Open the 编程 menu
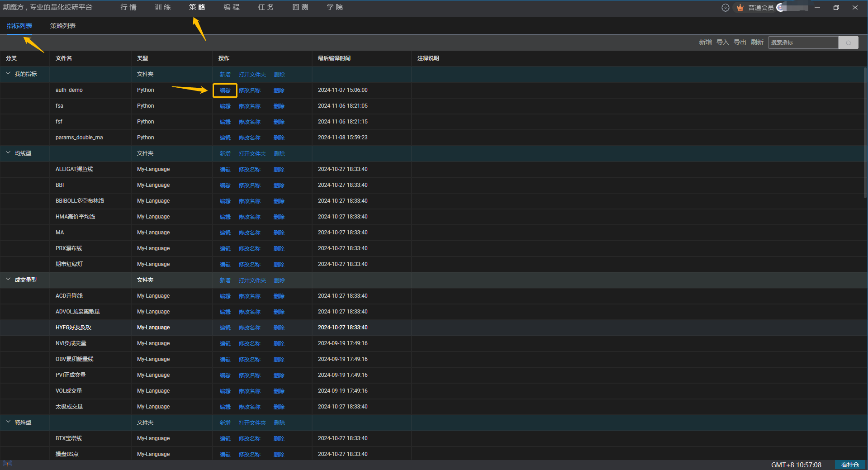This screenshot has width=868, height=470. [232, 7]
